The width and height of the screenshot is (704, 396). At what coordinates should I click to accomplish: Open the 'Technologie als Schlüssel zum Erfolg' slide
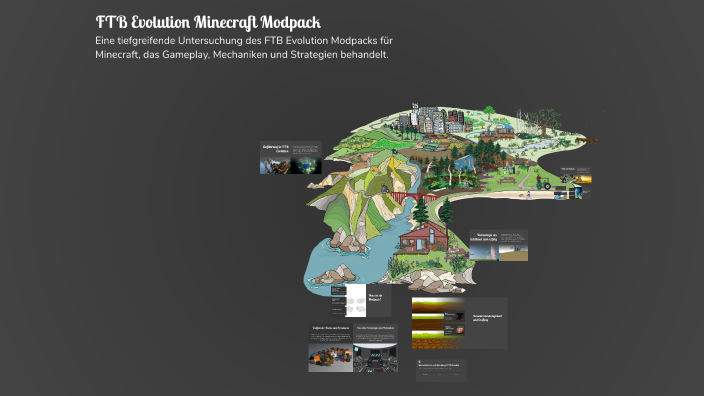pyautogui.click(x=499, y=245)
